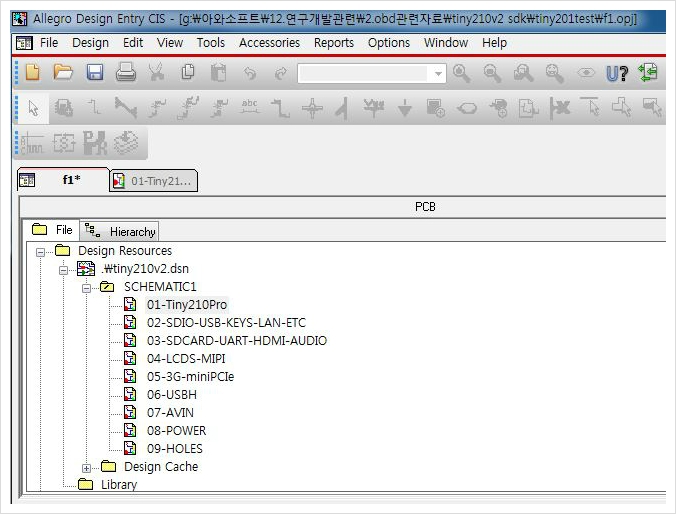Click the Cut scissors icon
Image resolution: width=676 pixels, height=514 pixels.
coord(157,72)
